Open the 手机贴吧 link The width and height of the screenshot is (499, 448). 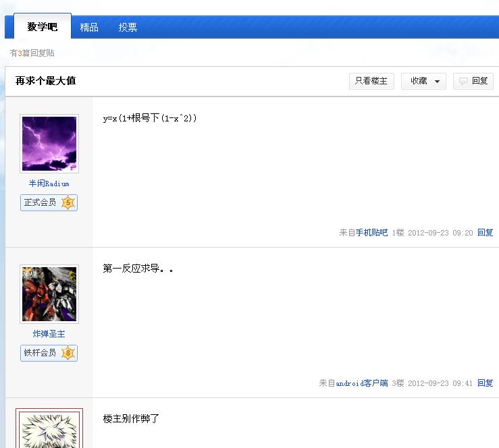tap(371, 233)
